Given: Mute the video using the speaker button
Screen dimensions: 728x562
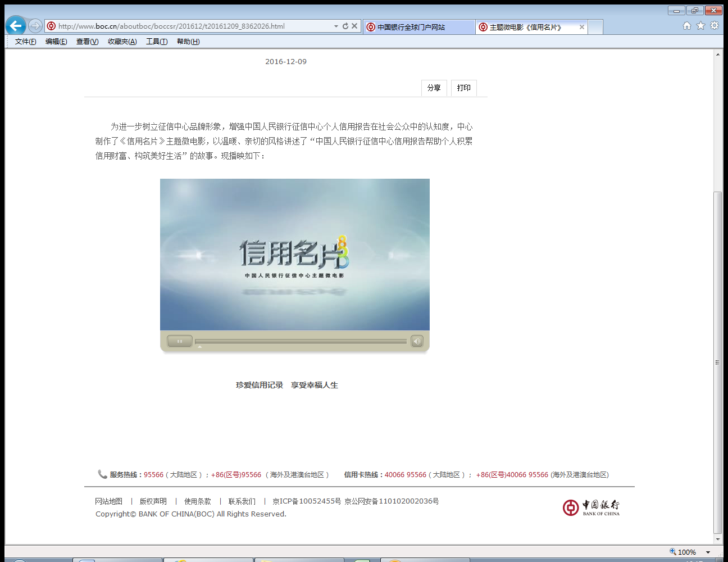Looking at the screenshot, I should [x=417, y=341].
